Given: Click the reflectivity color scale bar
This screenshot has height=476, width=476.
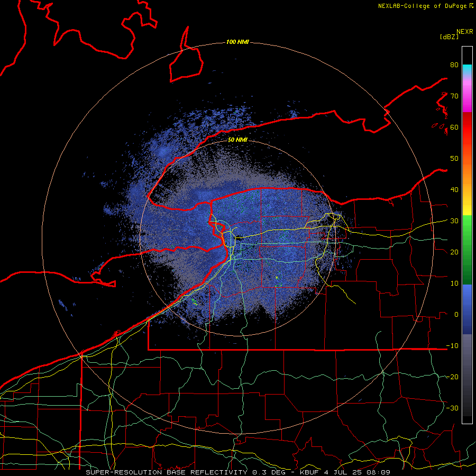Looking at the screenshot, I should [467, 235].
